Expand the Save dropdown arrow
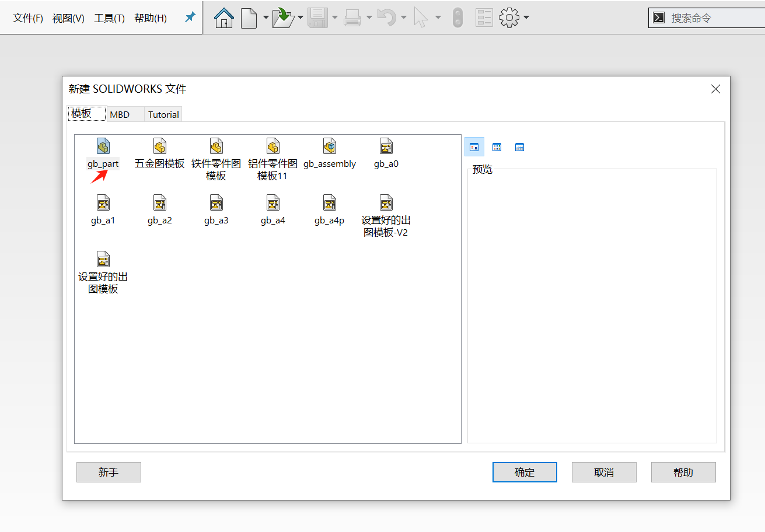The width and height of the screenshot is (765, 532). [x=335, y=17]
